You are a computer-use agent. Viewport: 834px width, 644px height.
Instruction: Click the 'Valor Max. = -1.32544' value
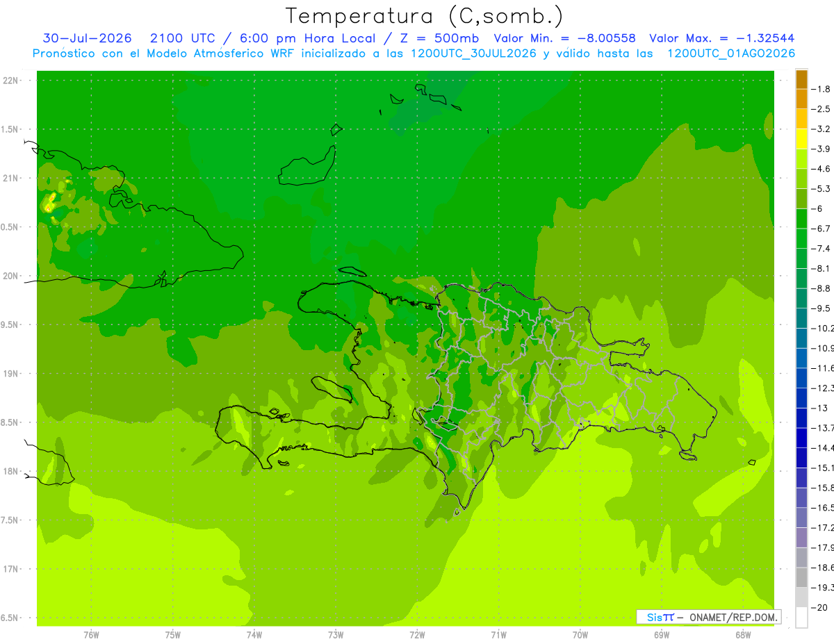click(722, 38)
